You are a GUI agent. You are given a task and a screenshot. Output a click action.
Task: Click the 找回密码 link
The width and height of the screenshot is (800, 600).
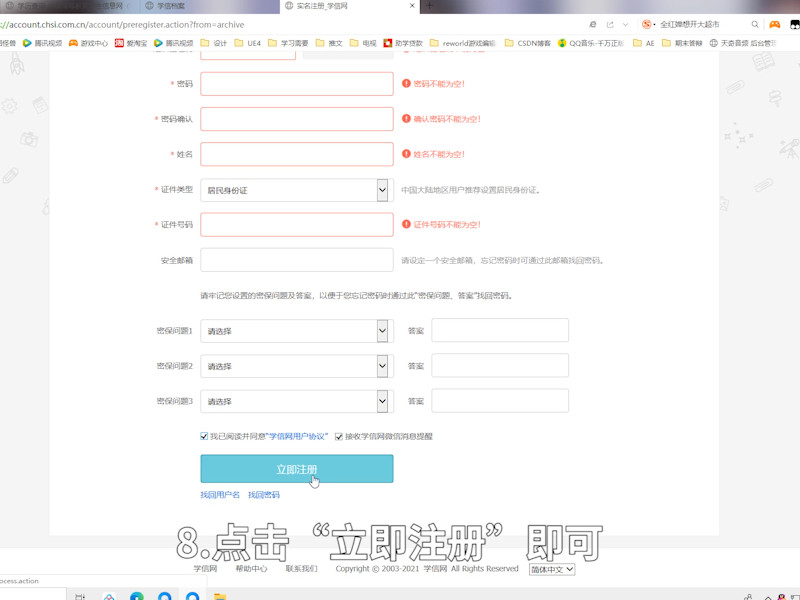pyautogui.click(x=267, y=494)
